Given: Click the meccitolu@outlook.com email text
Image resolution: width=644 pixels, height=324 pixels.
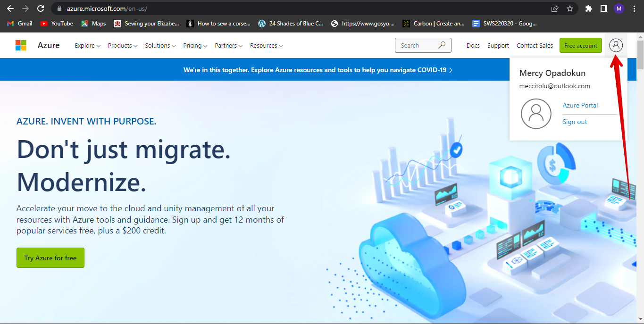Looking at the screenshot, I should 555,86.
